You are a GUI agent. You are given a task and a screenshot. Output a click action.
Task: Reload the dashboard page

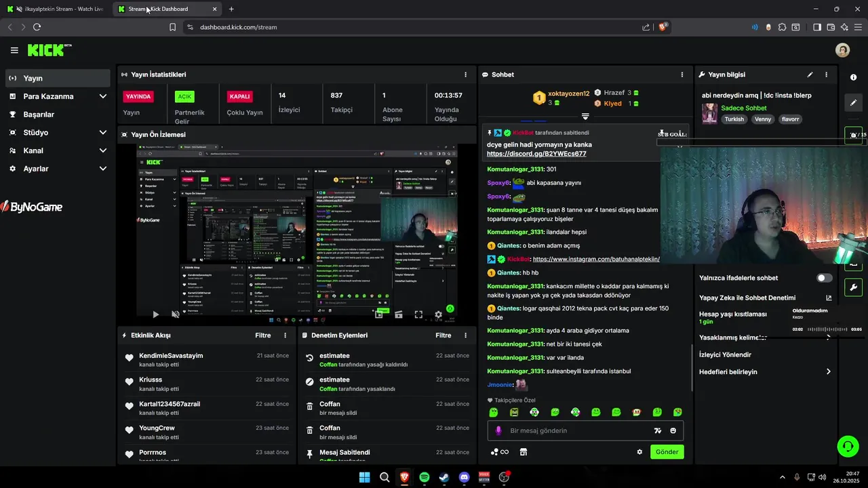click(x=37, y=27)
